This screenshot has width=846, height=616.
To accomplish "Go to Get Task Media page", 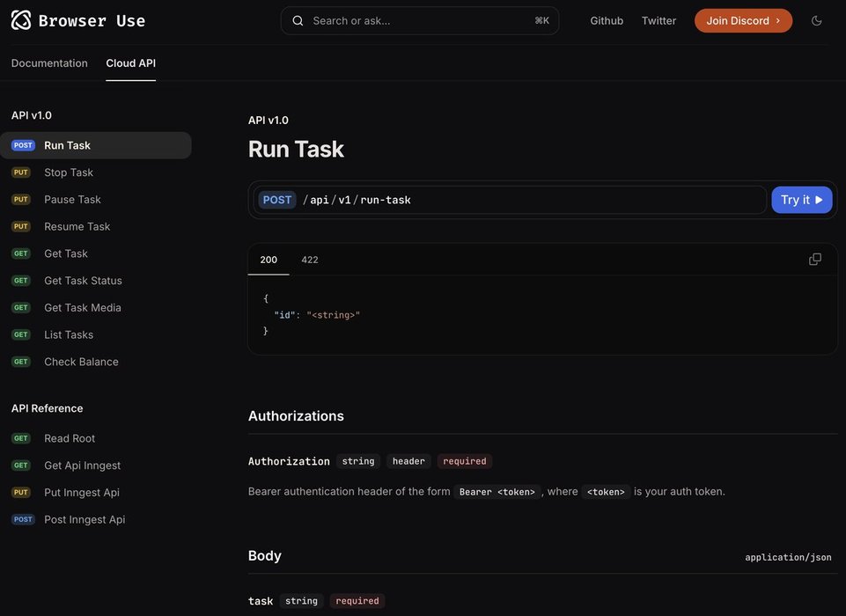I will tap(83, 308).
